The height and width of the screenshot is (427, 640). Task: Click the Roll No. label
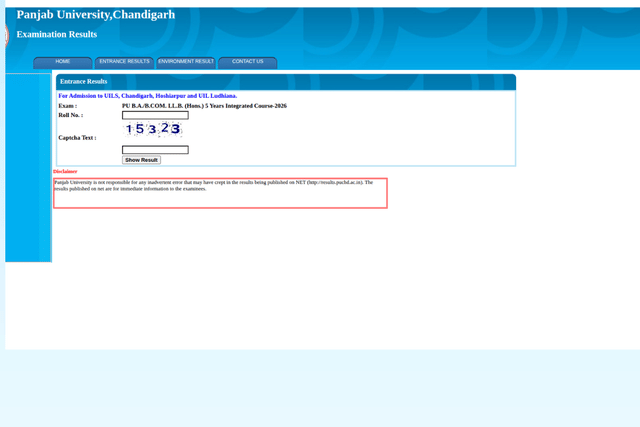tap(71, 115)
